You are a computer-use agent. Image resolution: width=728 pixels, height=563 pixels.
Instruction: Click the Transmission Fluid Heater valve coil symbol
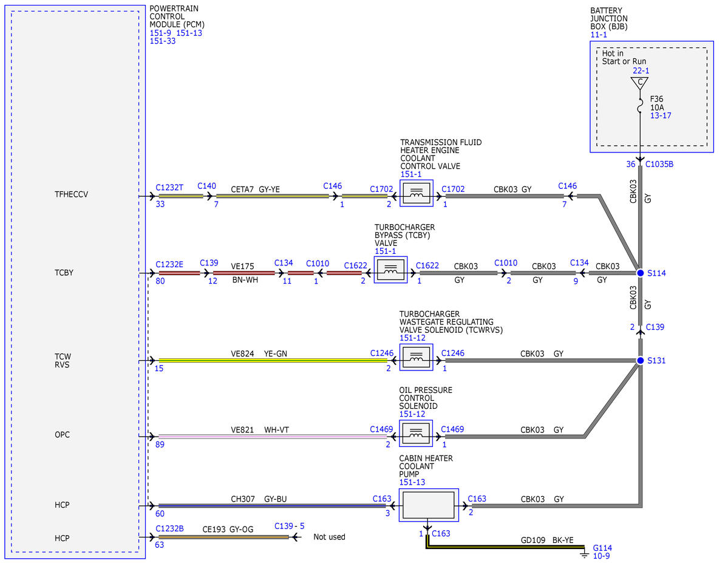pos(417,193)
